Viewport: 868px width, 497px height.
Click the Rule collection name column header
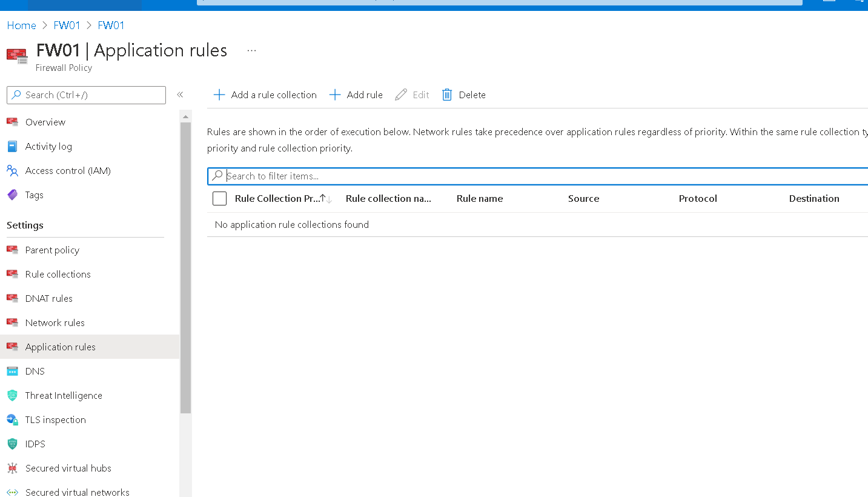388,198
